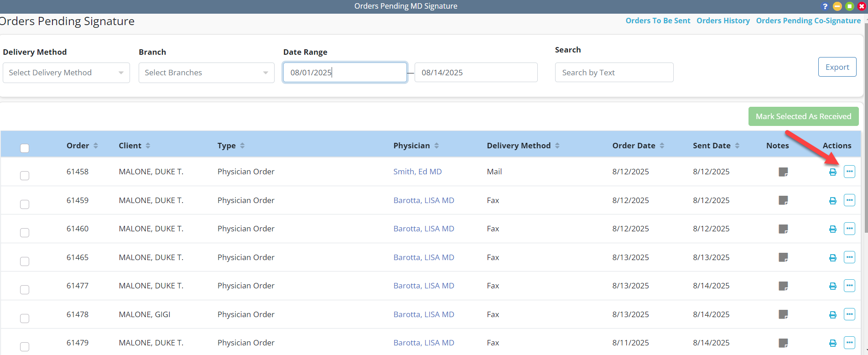This screenshot has height=355, width=868.
Task: Open more actions menu for order 61459
Action: coord(849,200)
